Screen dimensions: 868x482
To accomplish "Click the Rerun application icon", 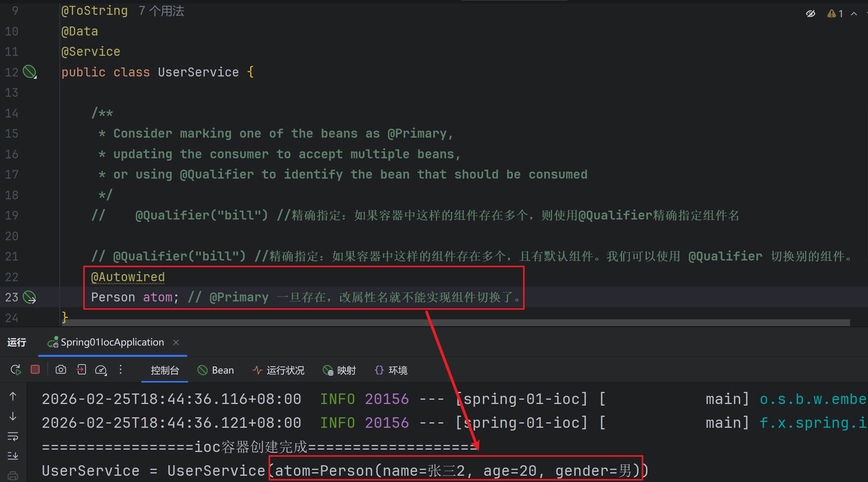I will tap(16, 370).
